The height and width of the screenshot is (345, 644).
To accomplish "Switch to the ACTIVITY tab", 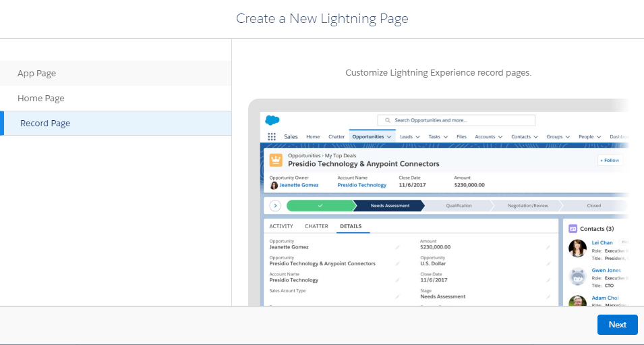I will (281, 226).
